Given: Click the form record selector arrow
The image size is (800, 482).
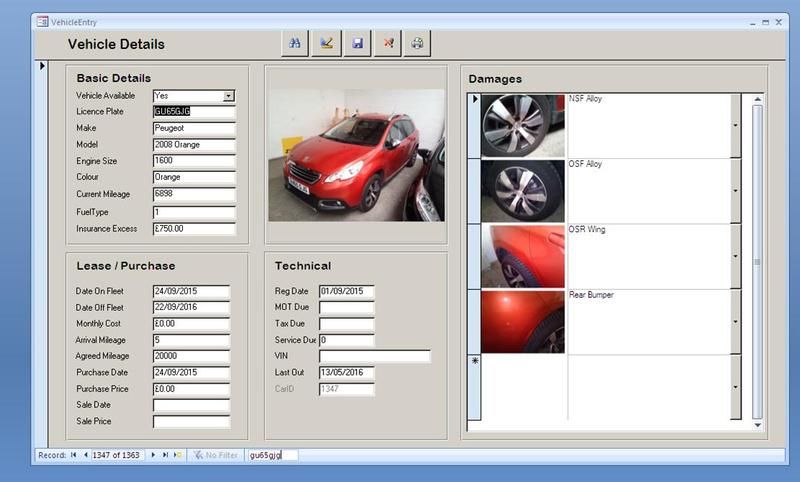Looking at the screenshot, I should 42,66.
